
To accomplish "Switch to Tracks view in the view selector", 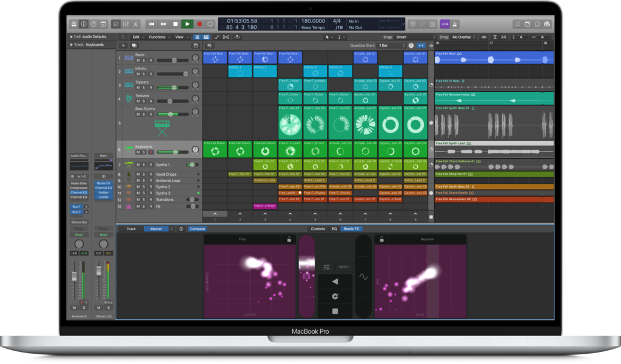I will pyautogui.click(x=205, y=36).
